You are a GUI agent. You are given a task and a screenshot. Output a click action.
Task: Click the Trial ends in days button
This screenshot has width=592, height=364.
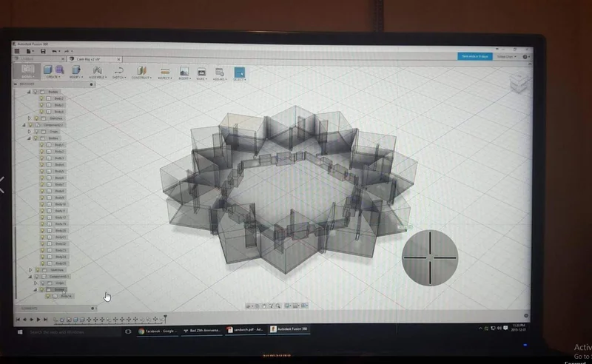(x=474, y=56)
